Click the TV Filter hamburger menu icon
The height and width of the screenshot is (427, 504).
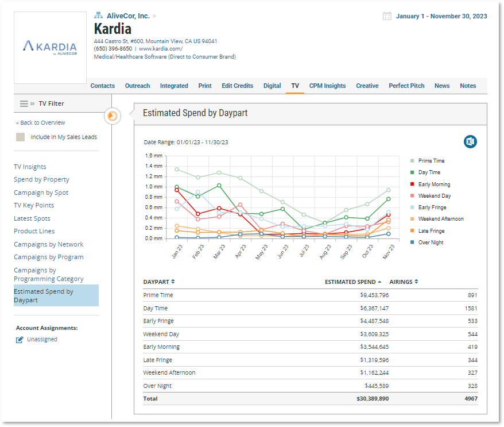(24, 103)
